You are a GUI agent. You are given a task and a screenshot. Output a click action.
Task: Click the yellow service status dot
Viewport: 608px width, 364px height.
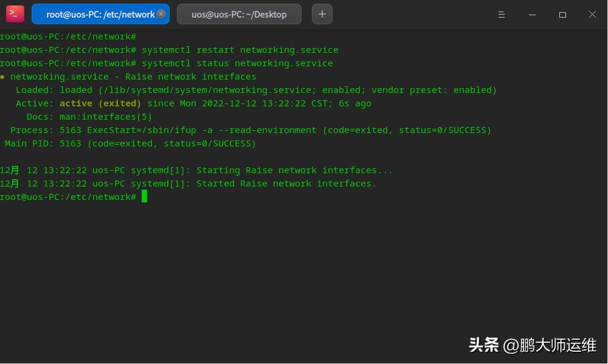pyautogui.click(x=2, y=77)
